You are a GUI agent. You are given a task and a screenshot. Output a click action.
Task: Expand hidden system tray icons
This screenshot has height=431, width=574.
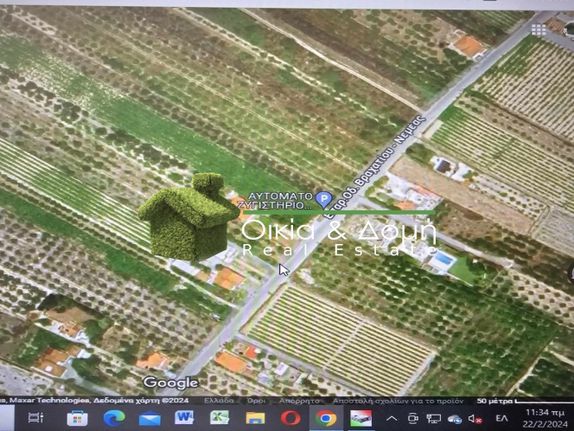pos(392,418)
